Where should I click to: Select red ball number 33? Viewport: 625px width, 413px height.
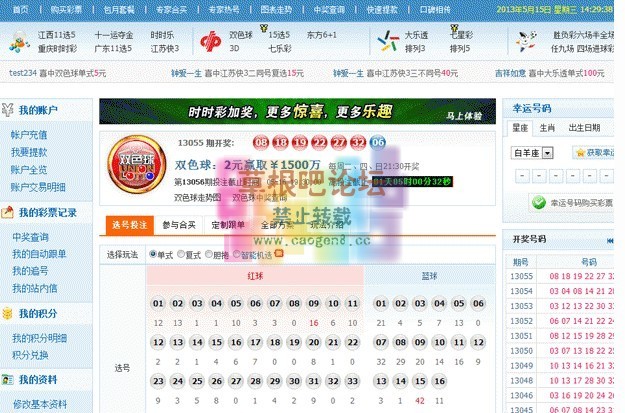[x=353, y=381]
